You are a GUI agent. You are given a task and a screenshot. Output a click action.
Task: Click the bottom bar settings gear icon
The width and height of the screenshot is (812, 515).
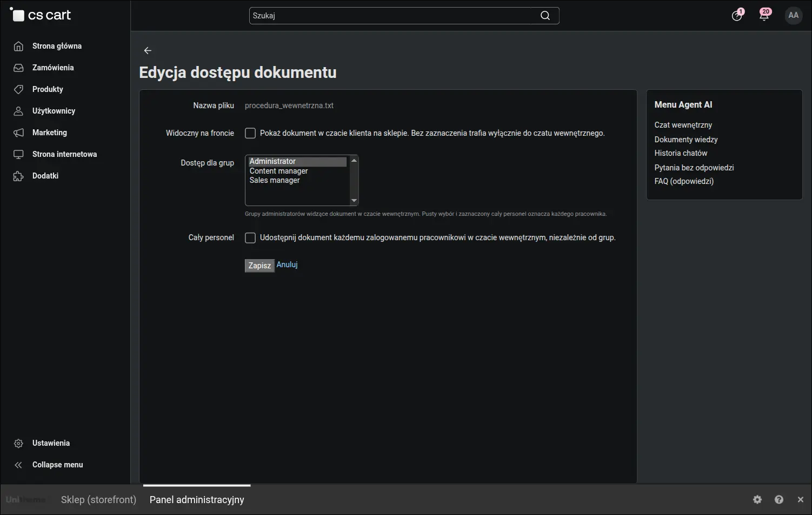coord(757,499)
